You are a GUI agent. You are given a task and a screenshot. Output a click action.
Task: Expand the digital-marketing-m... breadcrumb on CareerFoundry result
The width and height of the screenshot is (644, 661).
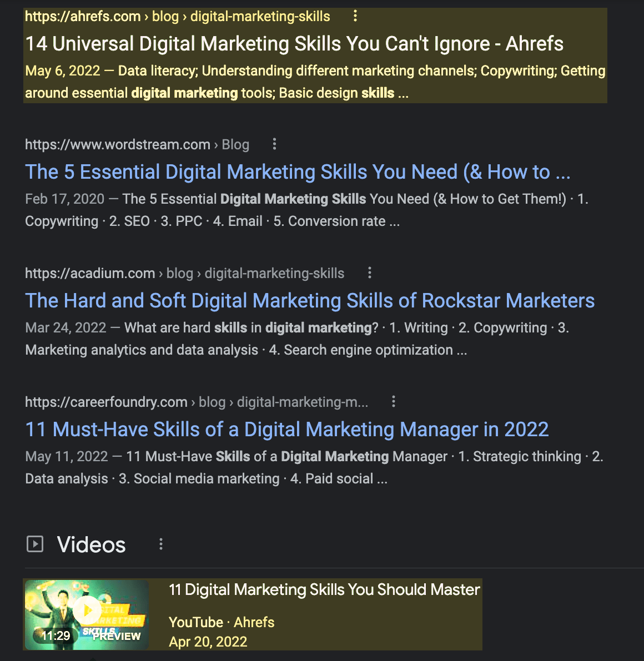302,401
